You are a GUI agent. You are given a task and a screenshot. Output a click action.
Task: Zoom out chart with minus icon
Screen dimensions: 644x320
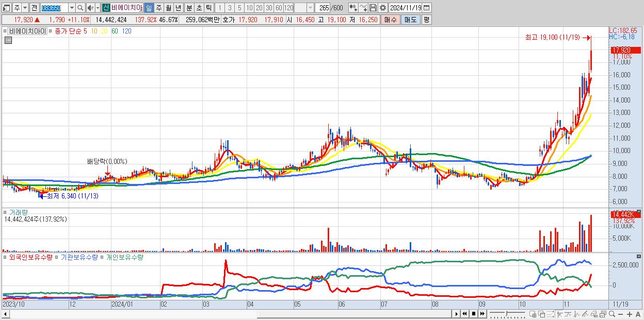coord(620,314)
